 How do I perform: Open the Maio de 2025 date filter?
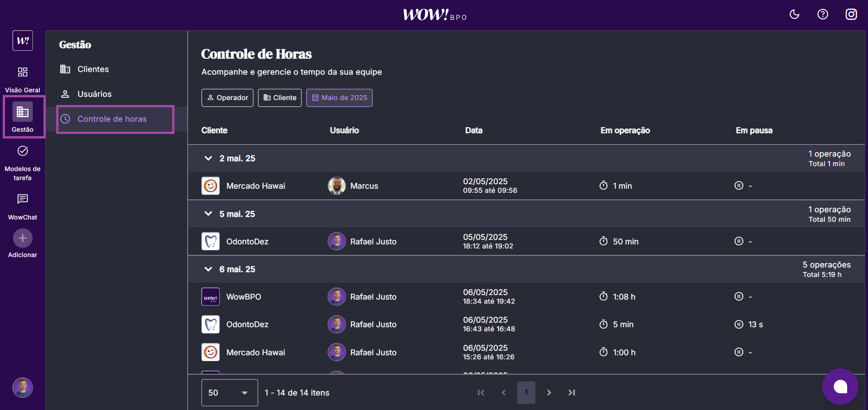[339, 98]
